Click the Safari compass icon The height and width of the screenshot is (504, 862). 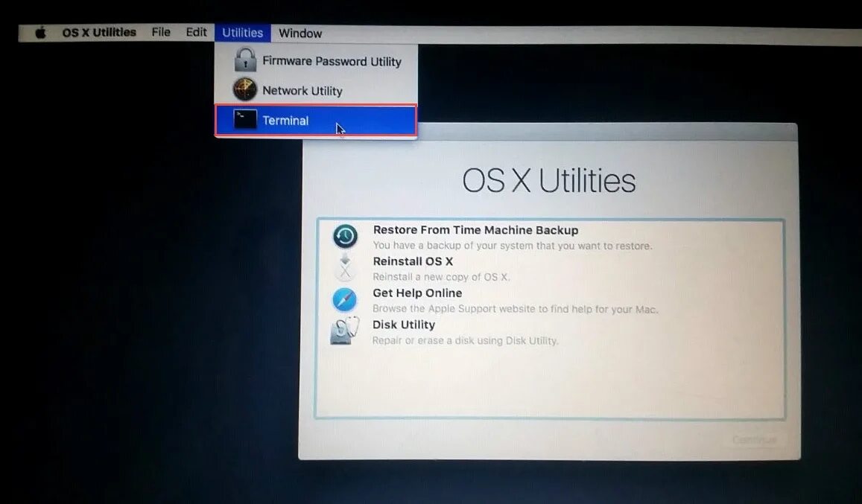point(345,299)
